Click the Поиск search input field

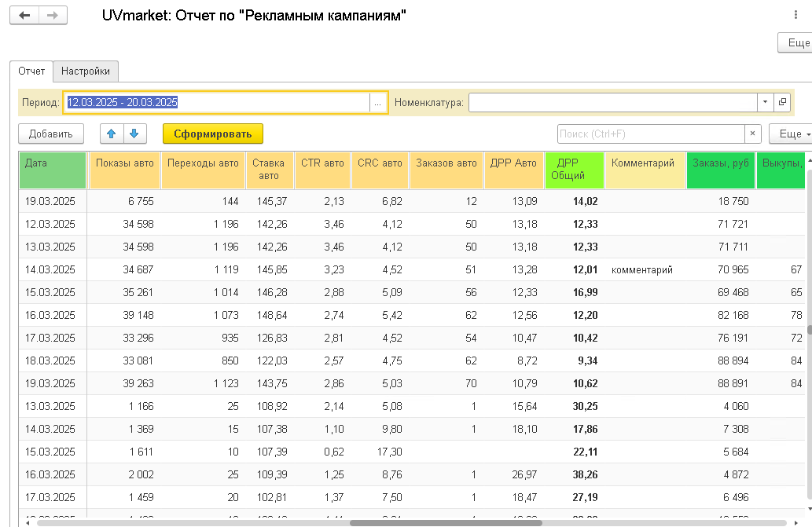coord(651,134)
